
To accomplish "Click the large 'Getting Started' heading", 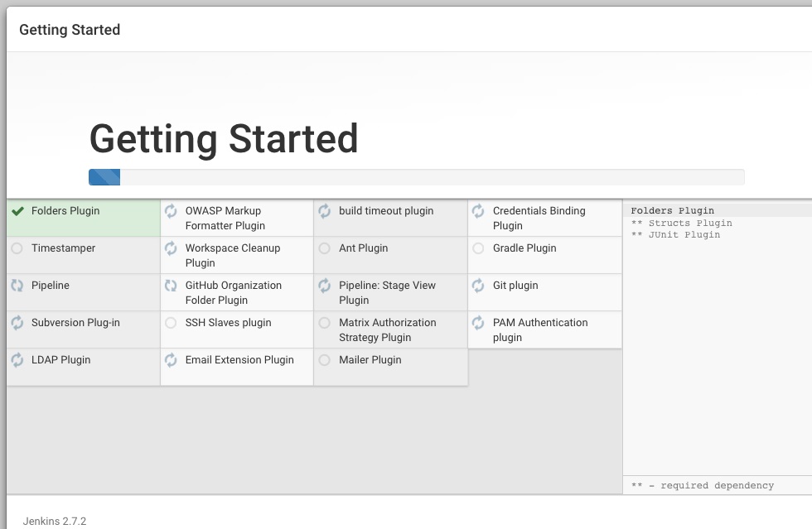I will (x=224, y=139).
